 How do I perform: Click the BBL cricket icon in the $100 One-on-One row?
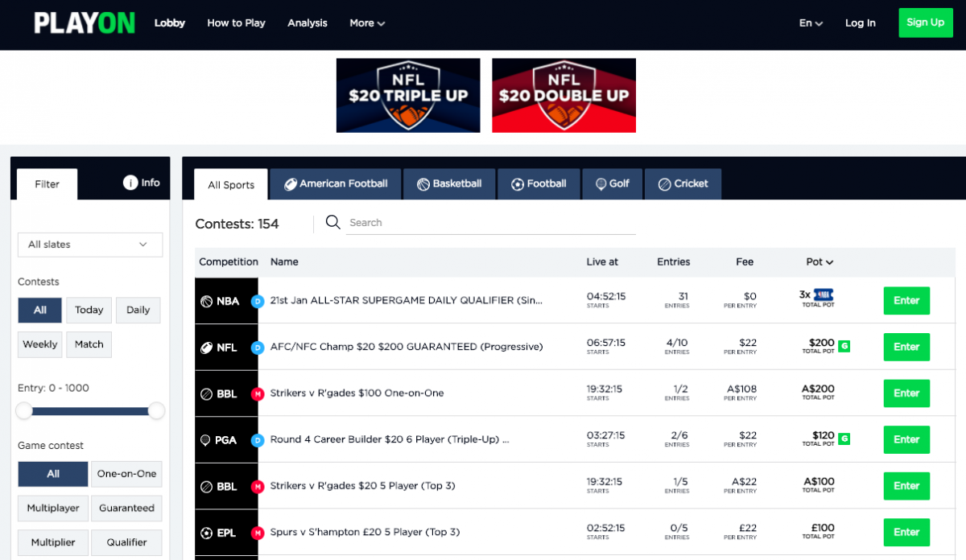click(x=207, y=394)
